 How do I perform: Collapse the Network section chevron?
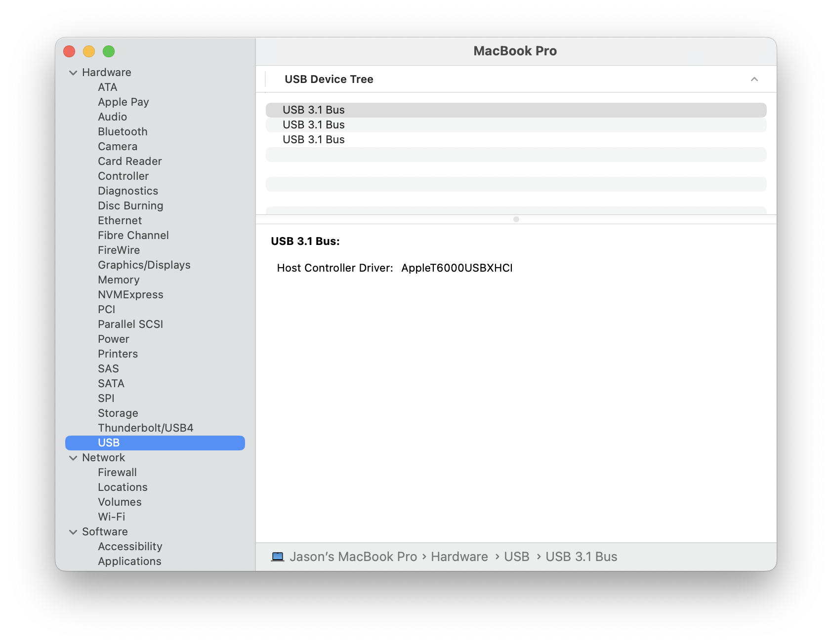[73, 458]
